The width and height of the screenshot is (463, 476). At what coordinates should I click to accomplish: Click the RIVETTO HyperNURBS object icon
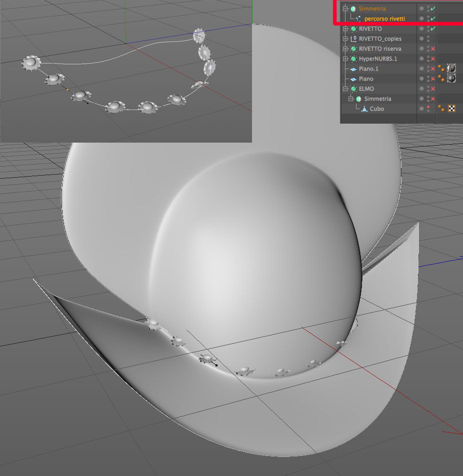pyautogui.click(x=353, y=29)
